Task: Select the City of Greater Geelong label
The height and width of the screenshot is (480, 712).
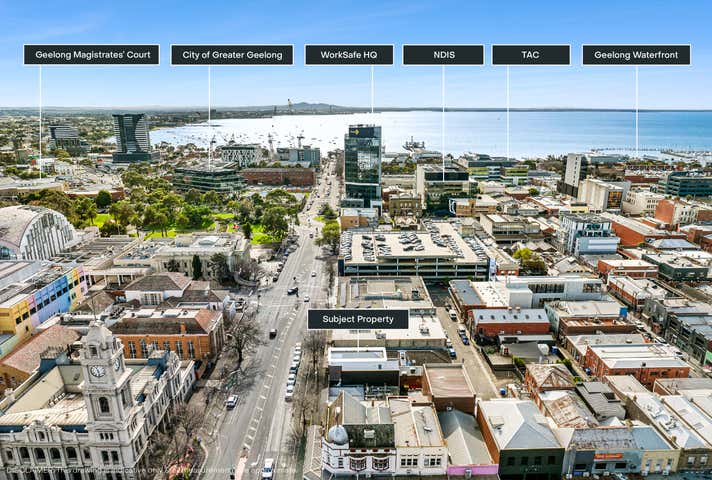Action: 232,55
